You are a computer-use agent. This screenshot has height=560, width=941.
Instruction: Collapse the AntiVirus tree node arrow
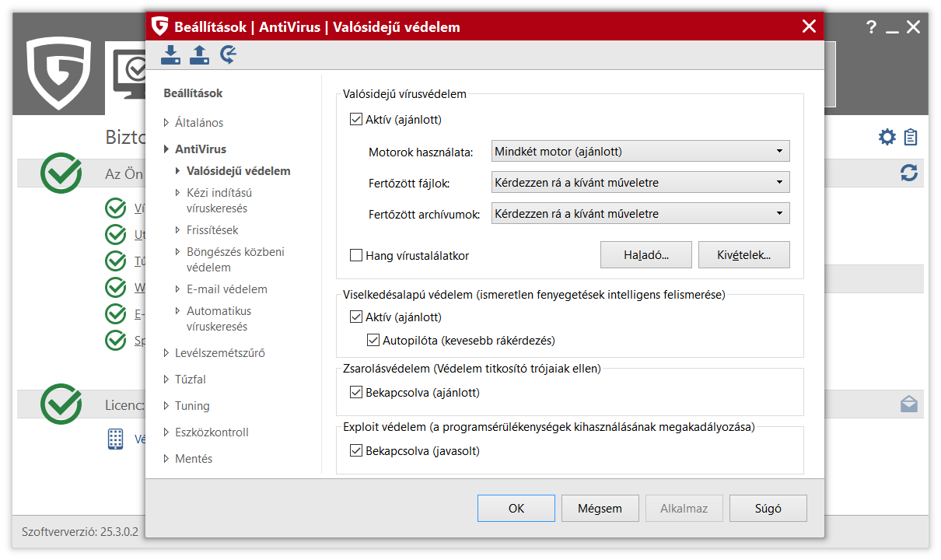click(x=166, y=149)
